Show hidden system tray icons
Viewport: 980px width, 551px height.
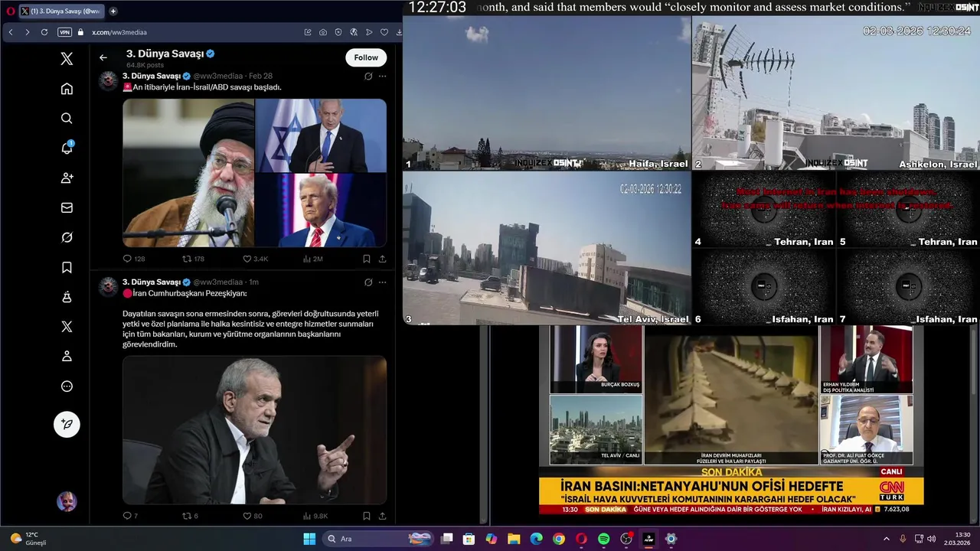[887, 539]
